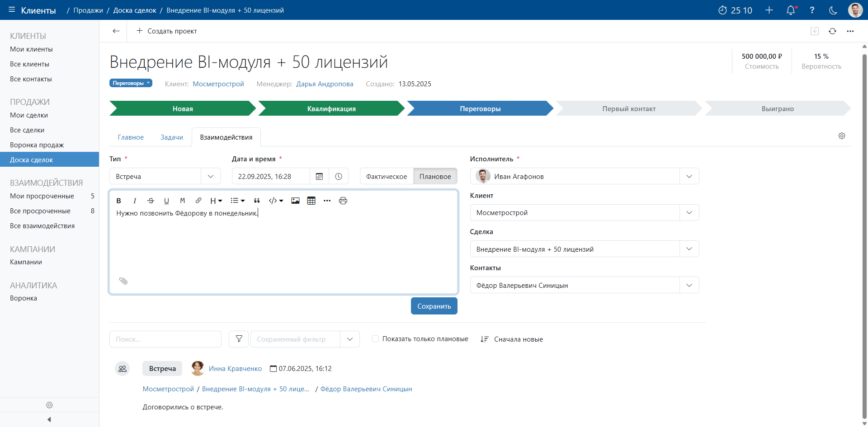Insert an image in the editor
868x427 pixels.
295,201
